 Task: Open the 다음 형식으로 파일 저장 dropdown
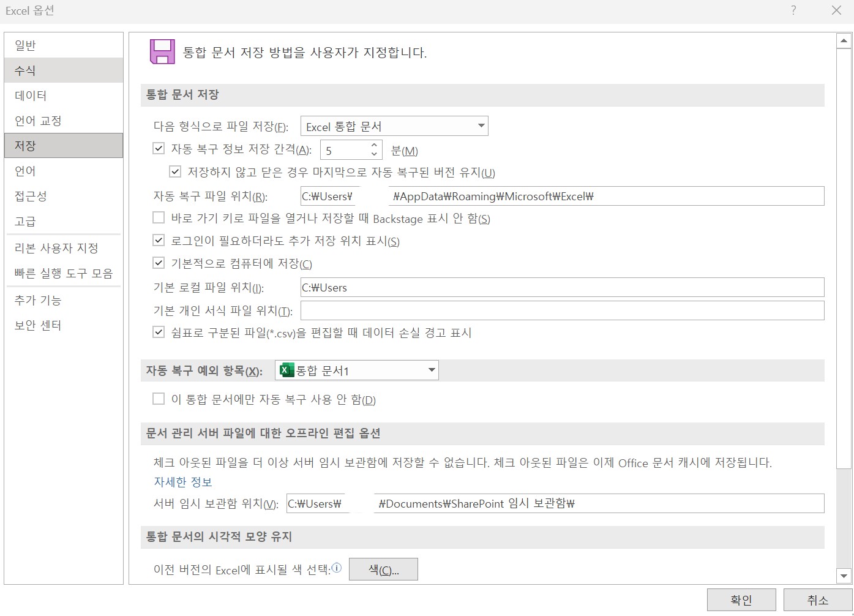[x=394, y=126]
